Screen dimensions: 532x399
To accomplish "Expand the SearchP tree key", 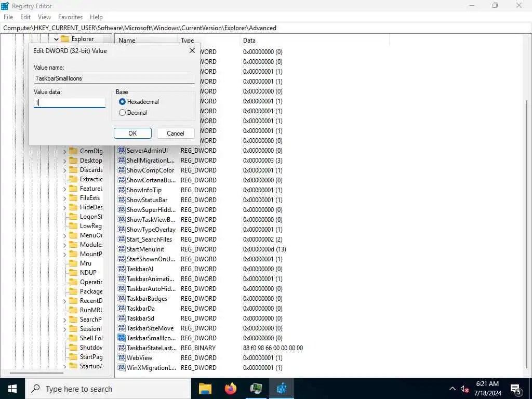I will tap(65, 320).
